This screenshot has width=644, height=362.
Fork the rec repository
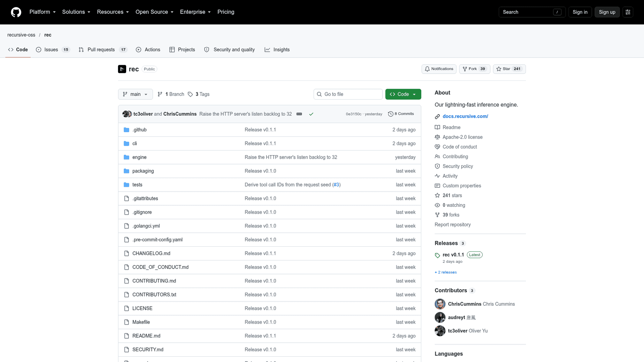pos(475,69)
